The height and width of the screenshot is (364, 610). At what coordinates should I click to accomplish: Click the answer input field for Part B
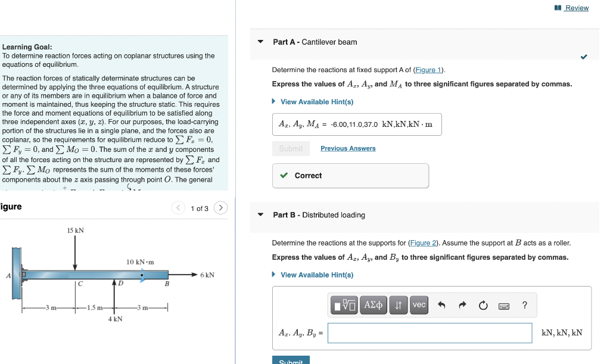(430, 333)
